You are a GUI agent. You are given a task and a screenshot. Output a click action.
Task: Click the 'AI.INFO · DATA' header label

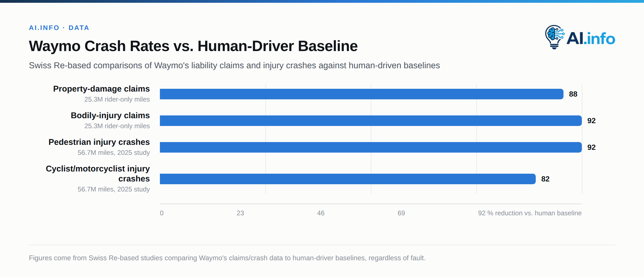pos(59,28)
